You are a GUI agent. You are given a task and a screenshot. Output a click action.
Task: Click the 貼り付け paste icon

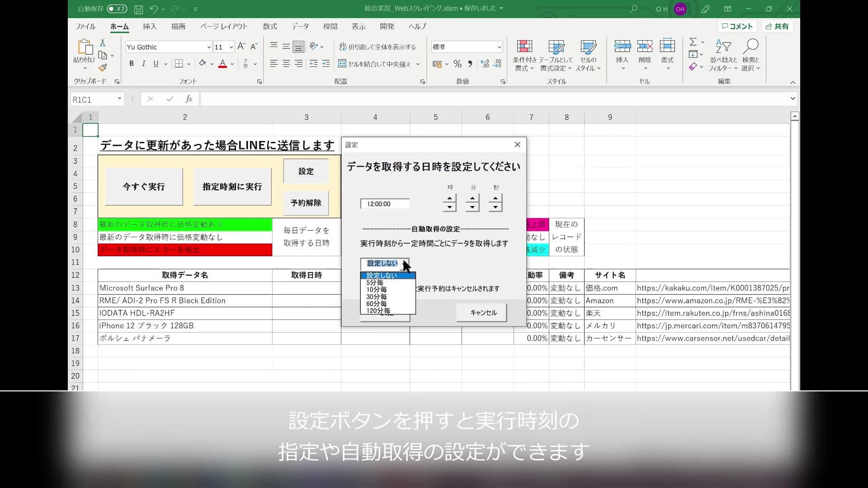point(85,47)
